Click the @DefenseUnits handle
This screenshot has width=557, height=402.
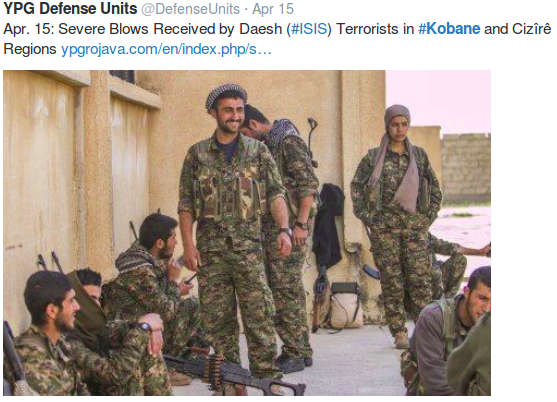tap(190, 9)
